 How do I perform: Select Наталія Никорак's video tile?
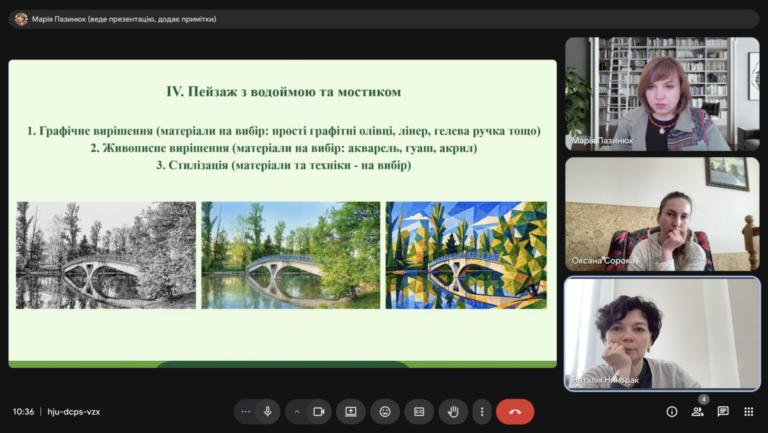[662, 334]
